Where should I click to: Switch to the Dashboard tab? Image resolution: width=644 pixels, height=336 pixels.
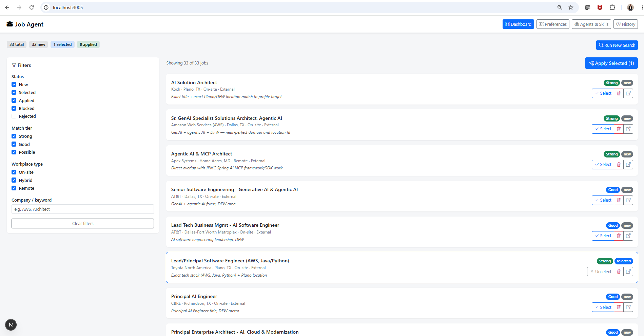click(x=518, y=24)
